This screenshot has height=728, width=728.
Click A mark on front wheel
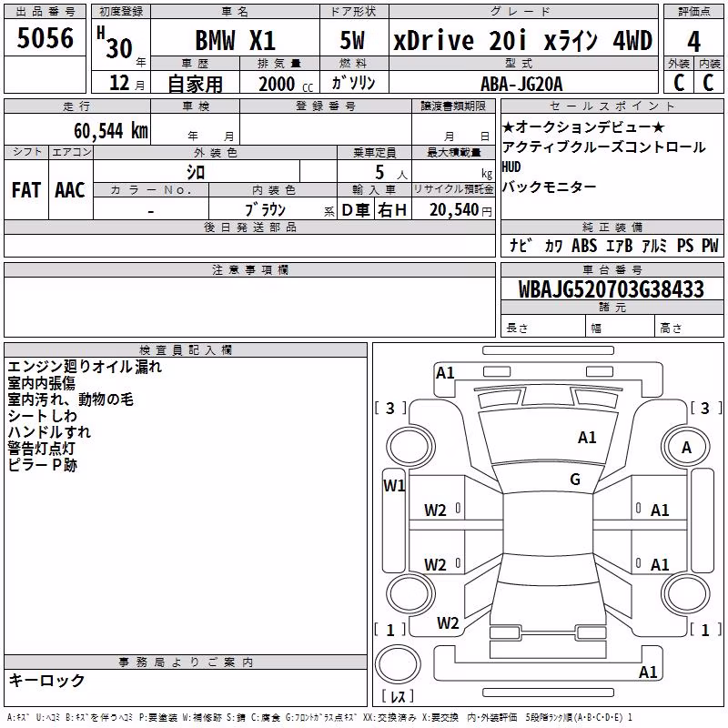point(686,448)
